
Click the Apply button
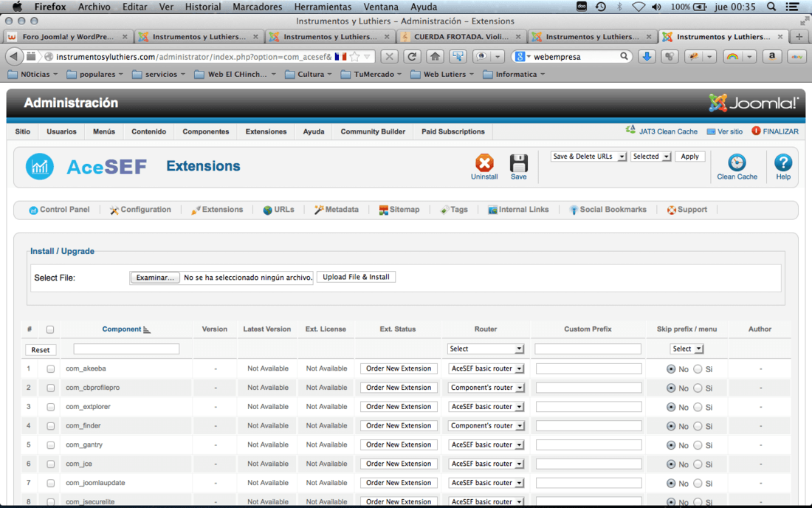[689, 157]
